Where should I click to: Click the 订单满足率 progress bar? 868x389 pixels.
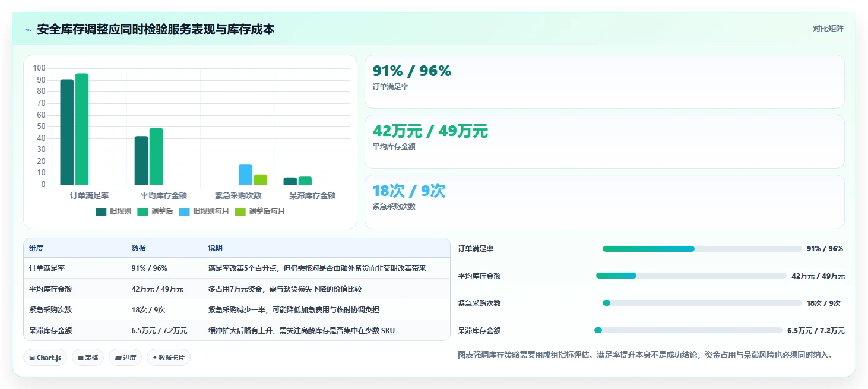702,249
